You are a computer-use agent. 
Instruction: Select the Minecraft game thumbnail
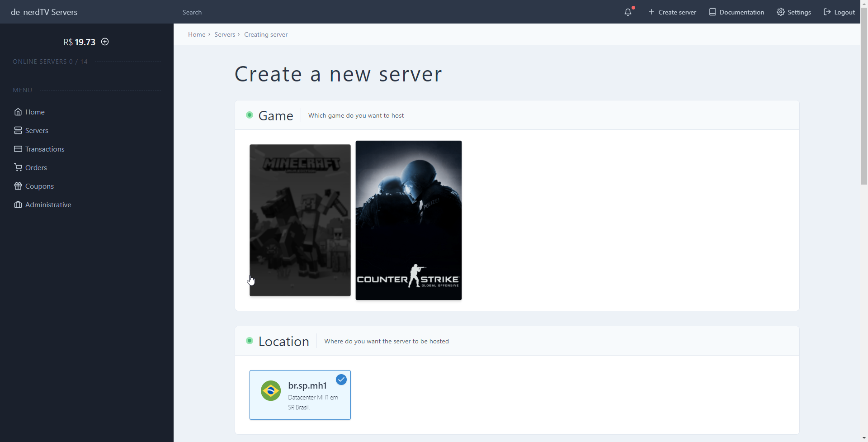[x=300, y=220]
